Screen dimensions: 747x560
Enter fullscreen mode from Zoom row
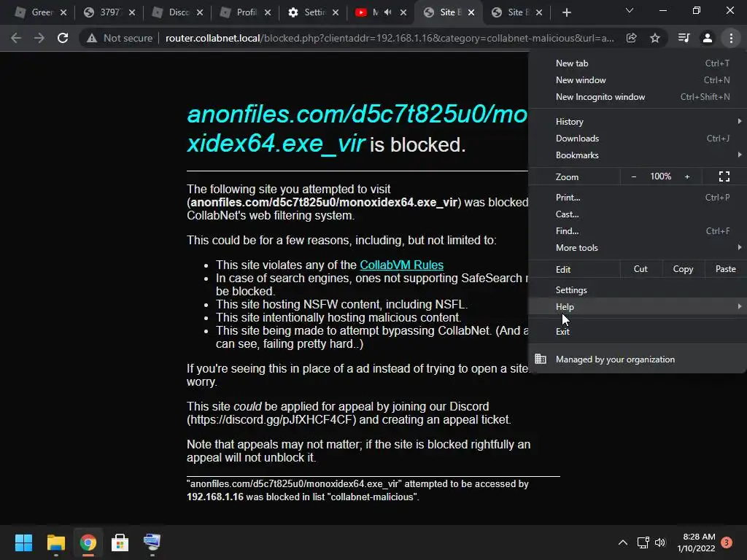(724, 176)
